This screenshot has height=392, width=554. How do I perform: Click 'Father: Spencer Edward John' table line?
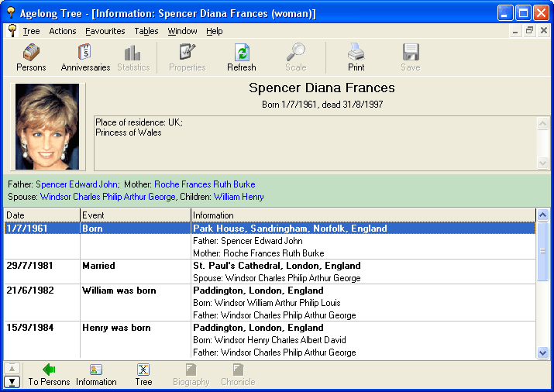[x=248, y=241]
